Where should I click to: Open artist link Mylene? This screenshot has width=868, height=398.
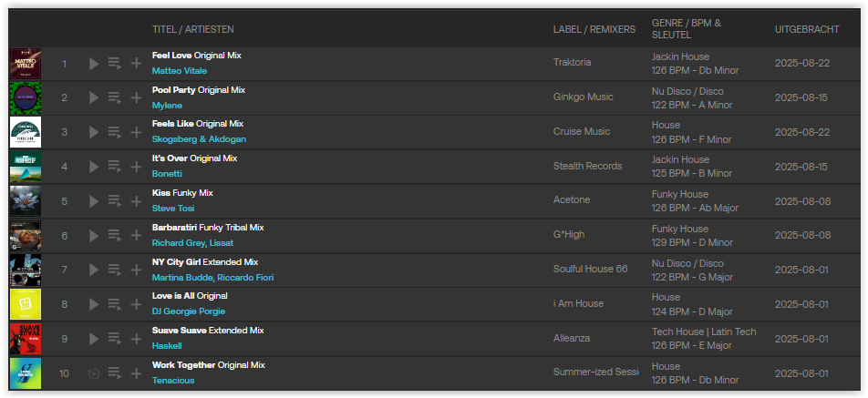[x=167, y=105]
